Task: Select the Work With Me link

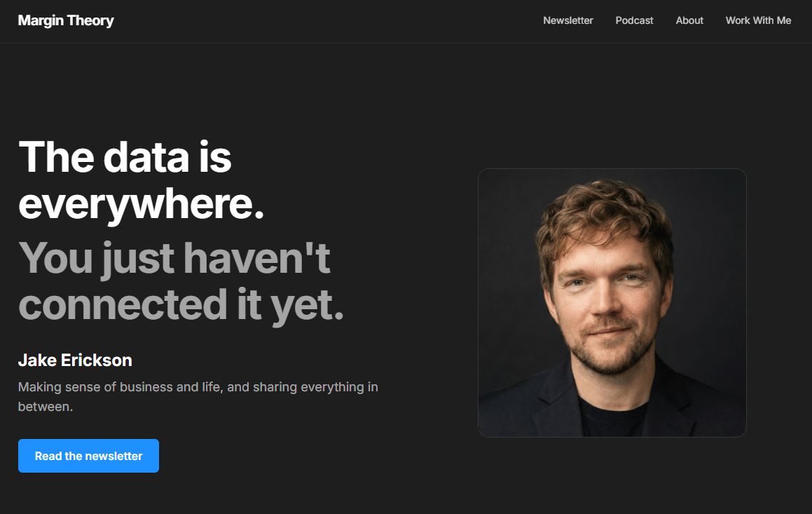Action: pyautogui.click(x=758, y=21)
